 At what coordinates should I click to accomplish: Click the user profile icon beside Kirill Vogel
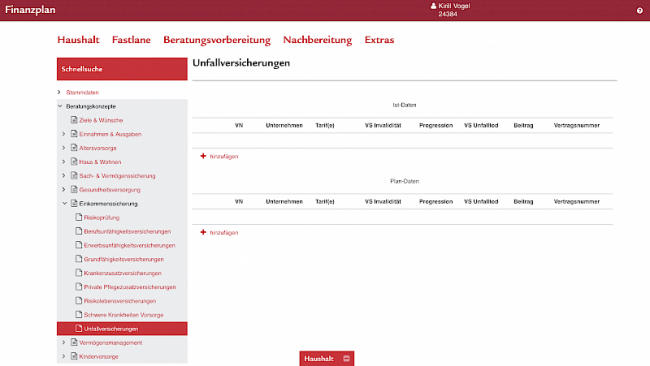tap(433, 6)
